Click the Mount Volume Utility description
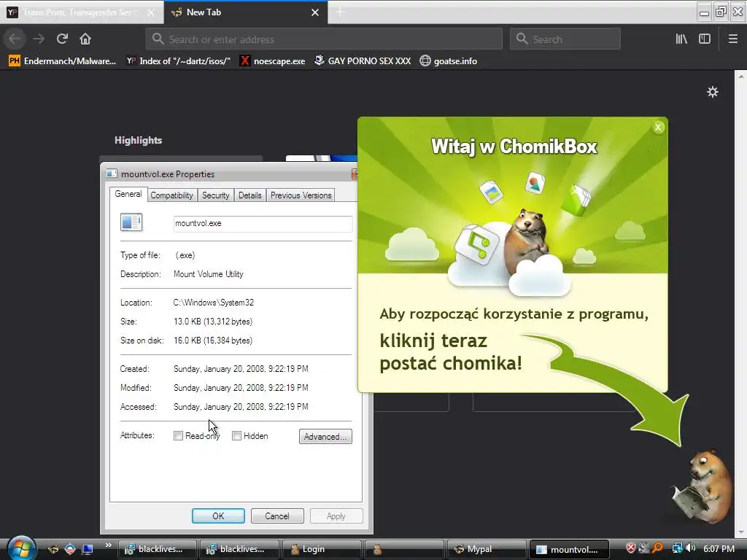 [x=208, y=274]
